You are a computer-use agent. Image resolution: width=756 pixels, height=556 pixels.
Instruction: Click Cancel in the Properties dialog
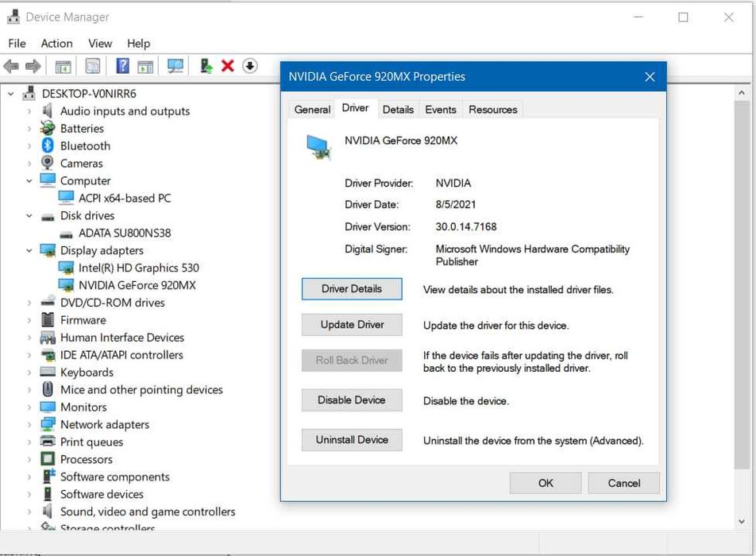pyautogui.click(x=623, y=483)
